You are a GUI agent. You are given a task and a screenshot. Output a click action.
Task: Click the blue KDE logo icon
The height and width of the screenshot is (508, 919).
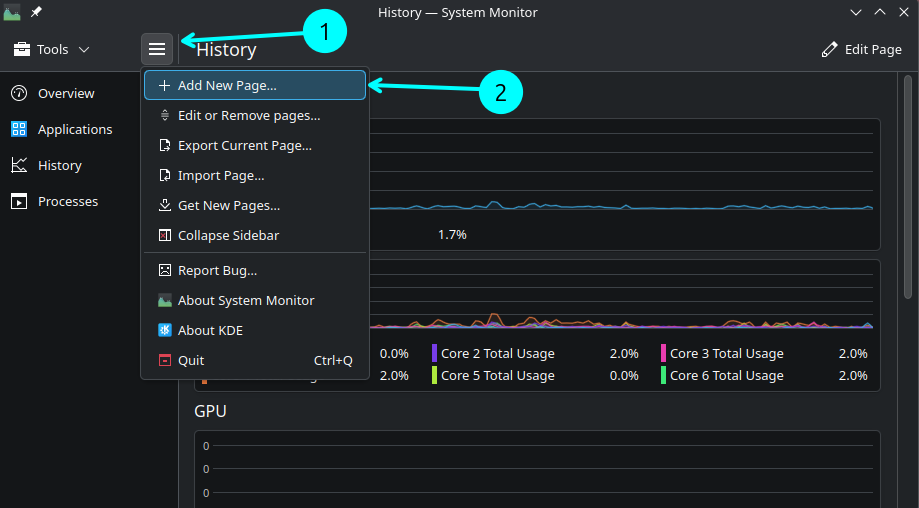pyautogui.click(x=165, y=330)
